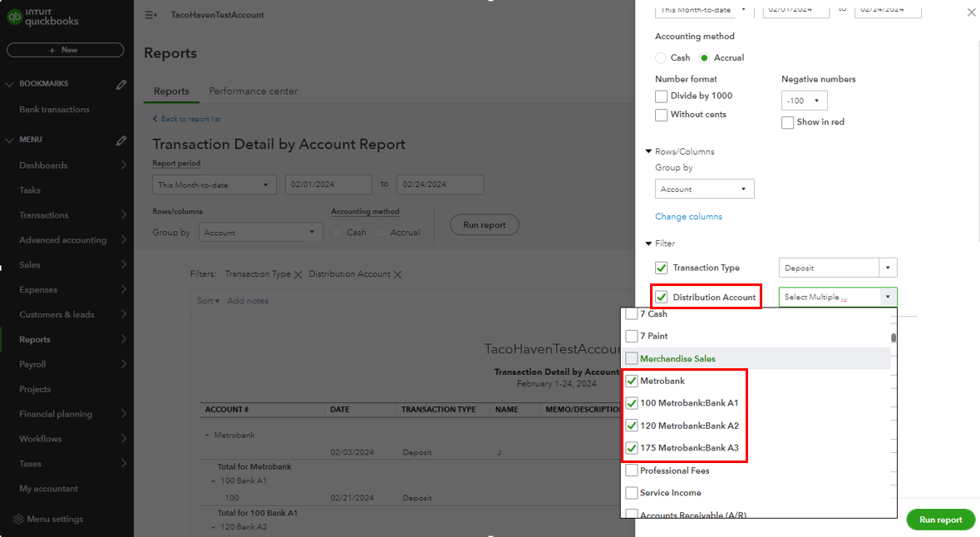This screenshot has height=537, width=980.
Task: Open Taxes in sidebar menu
Action: tap(30, 464)
